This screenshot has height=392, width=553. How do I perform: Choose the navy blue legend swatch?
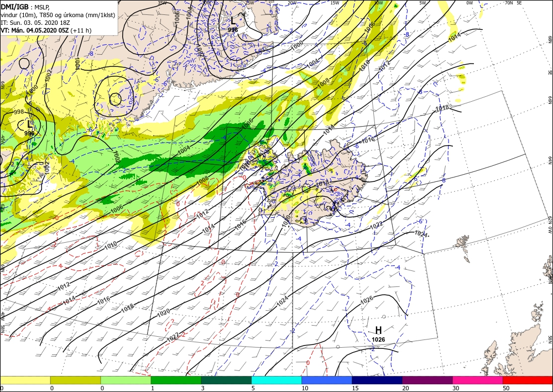click(x=377, y=380)
